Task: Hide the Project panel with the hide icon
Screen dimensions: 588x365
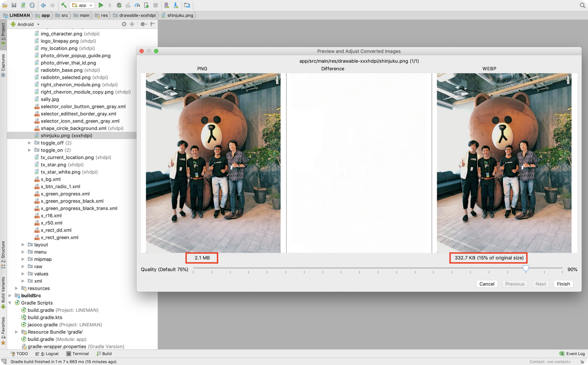Action: pyautogui.click(x=153, y=24)
